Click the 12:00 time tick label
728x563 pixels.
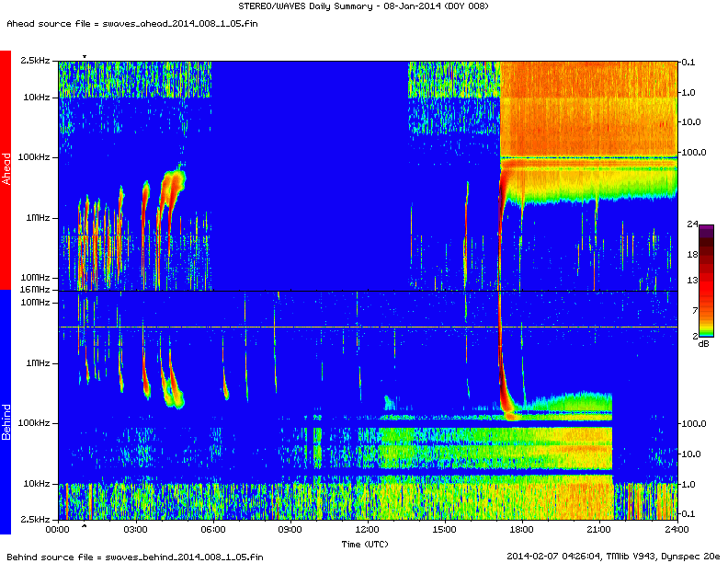pyautogui.click(x=368, y=530)
